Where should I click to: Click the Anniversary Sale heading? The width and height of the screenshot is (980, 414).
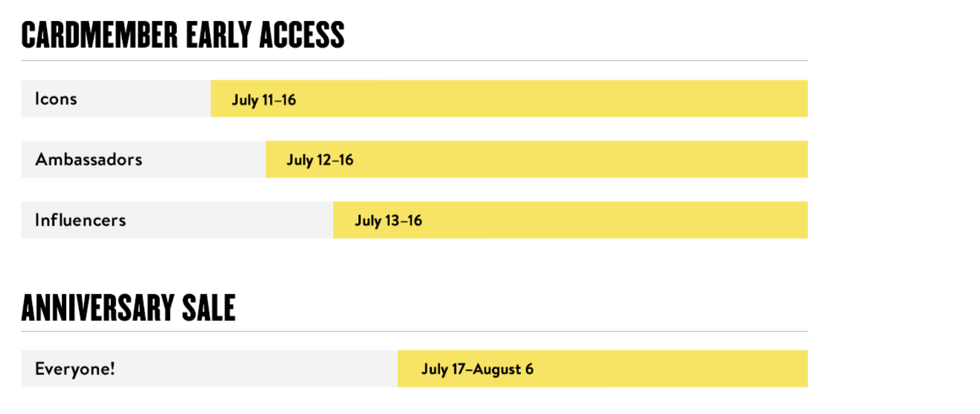129,307
